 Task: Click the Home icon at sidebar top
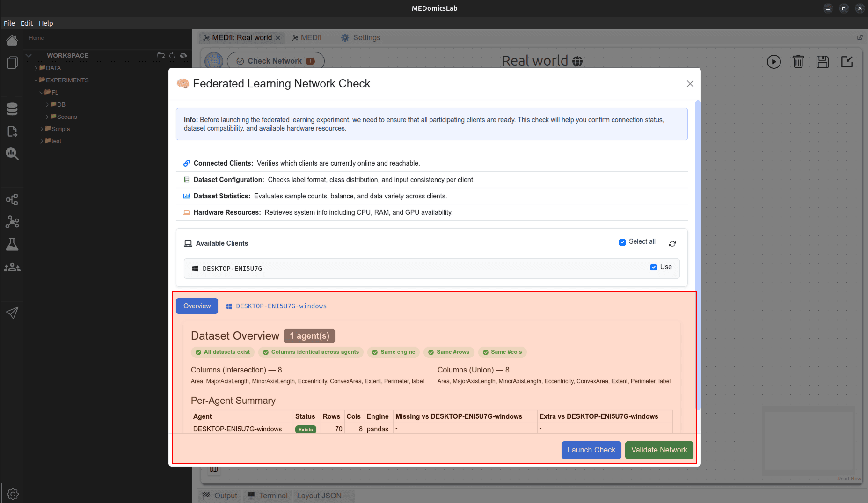[12, 40]
